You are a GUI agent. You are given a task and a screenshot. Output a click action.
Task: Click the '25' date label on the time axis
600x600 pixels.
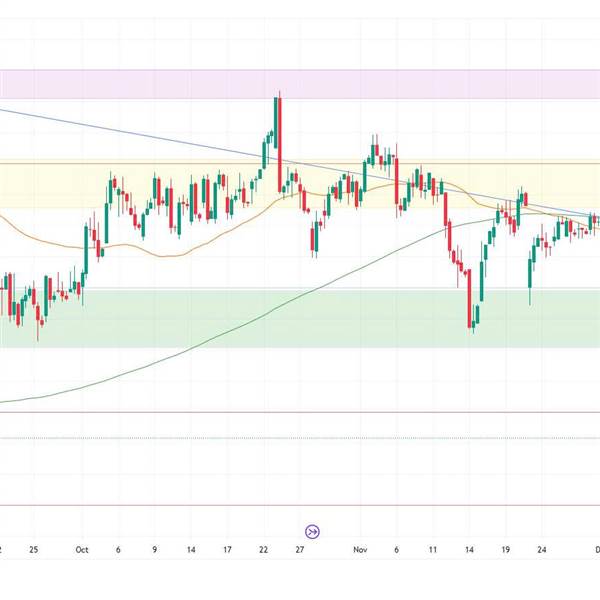pos(34,549)
